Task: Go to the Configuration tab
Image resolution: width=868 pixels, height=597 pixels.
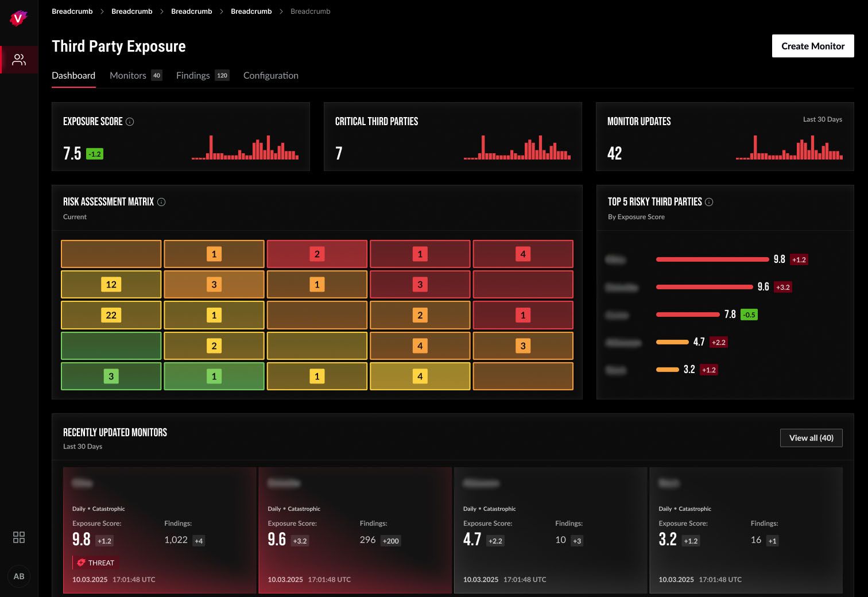Action: pyautogui.click(x=271, y=75)
